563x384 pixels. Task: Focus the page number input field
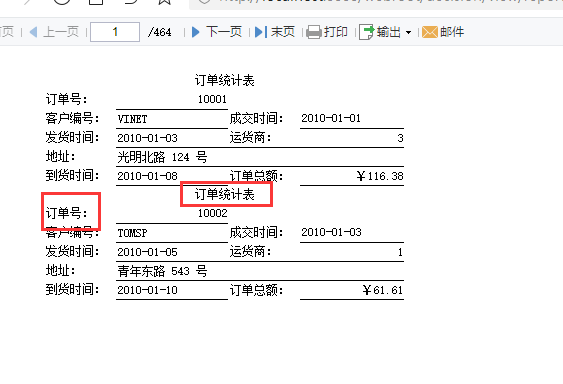(x=115, y=32)
